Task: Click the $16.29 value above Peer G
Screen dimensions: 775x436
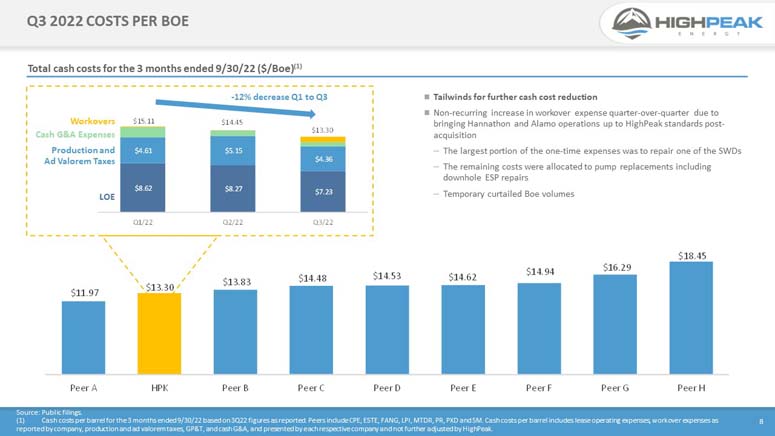Action: [617, 267]
